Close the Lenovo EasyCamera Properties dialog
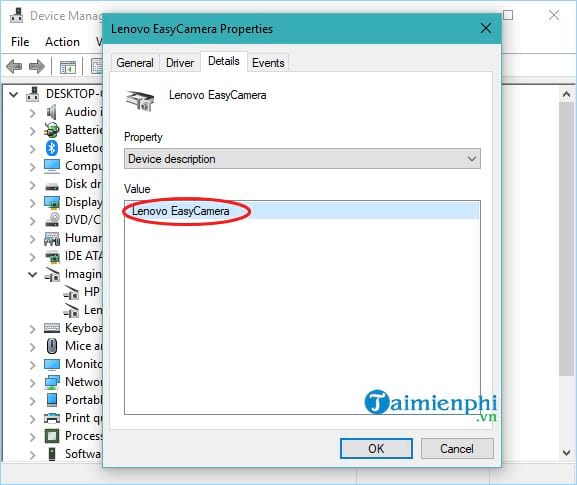Viewport: 577px width, 485px height. (486, 28)
